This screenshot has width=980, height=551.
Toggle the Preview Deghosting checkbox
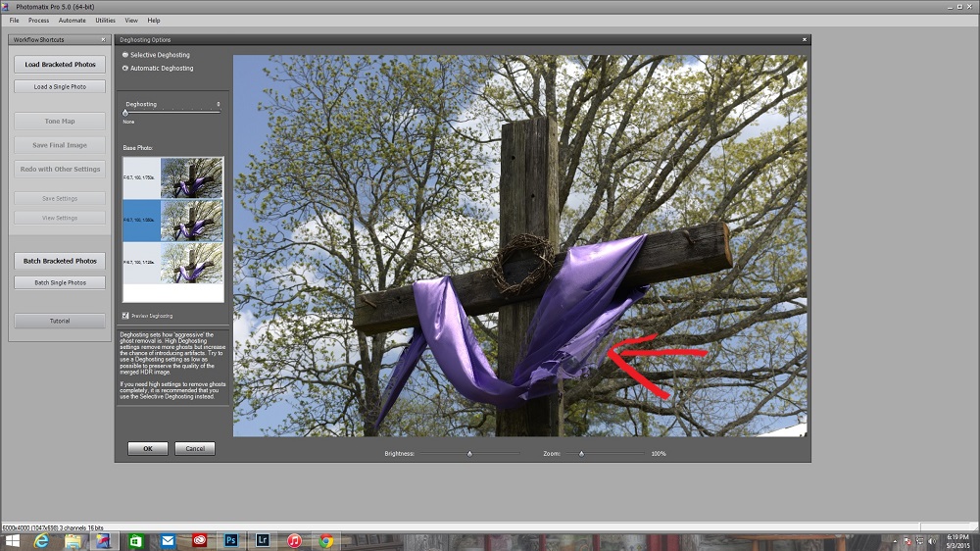[125, 316]
